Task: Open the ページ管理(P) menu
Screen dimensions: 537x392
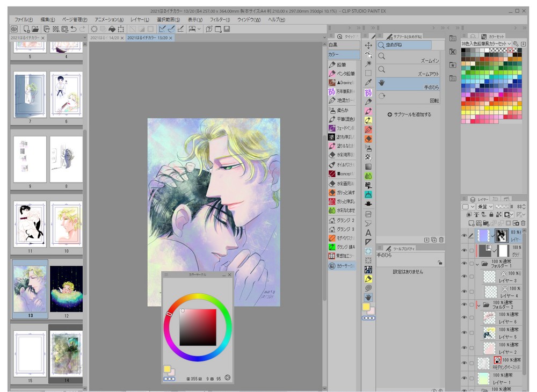Action: pyautogui.click(x=75, y=19)
